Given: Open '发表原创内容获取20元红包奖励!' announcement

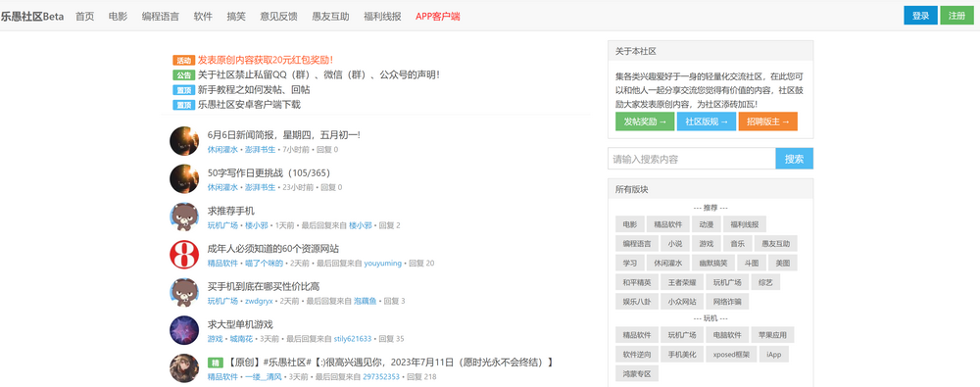Looking at the screenshot, I should pos(266,60).
